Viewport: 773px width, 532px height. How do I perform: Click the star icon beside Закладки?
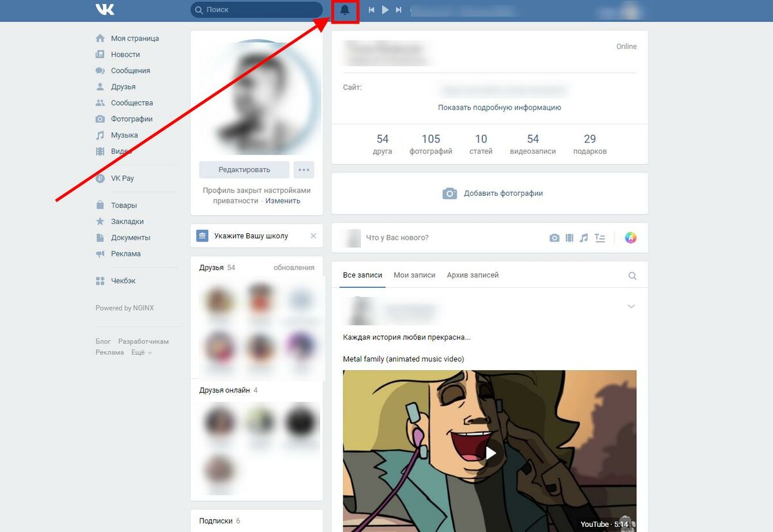pyautogui.click(x=100, y=222)
